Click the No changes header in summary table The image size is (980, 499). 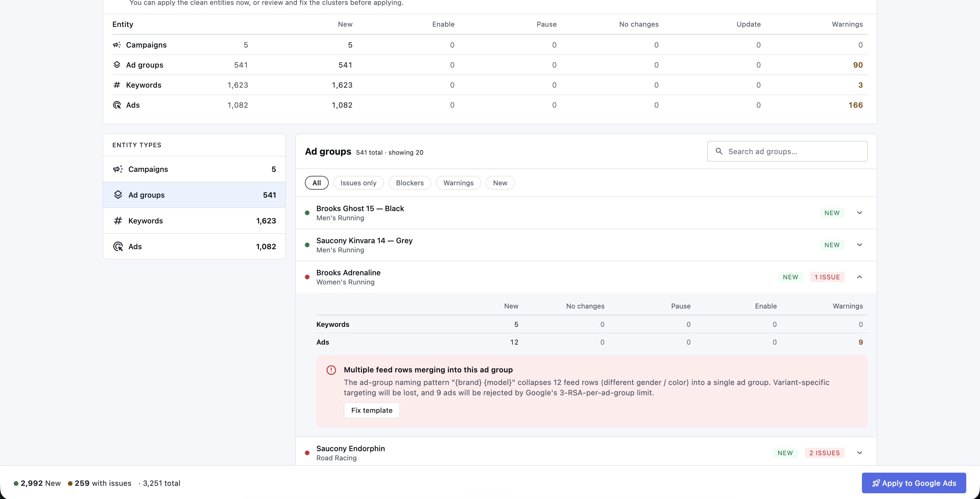tap(639, 24)
